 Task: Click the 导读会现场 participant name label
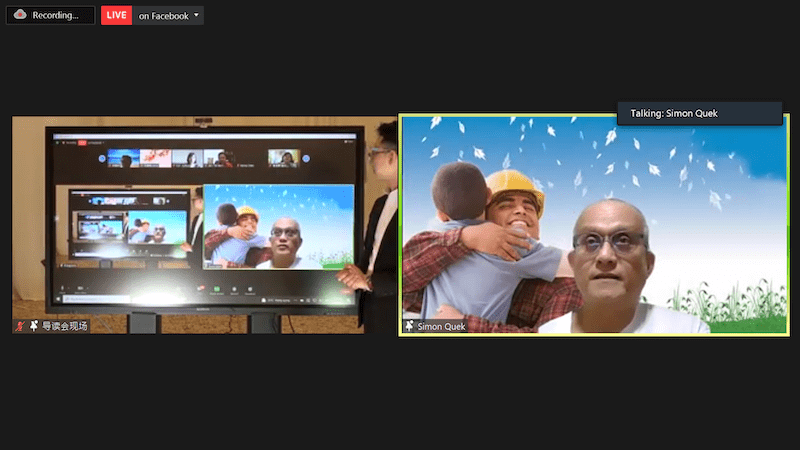64,326
